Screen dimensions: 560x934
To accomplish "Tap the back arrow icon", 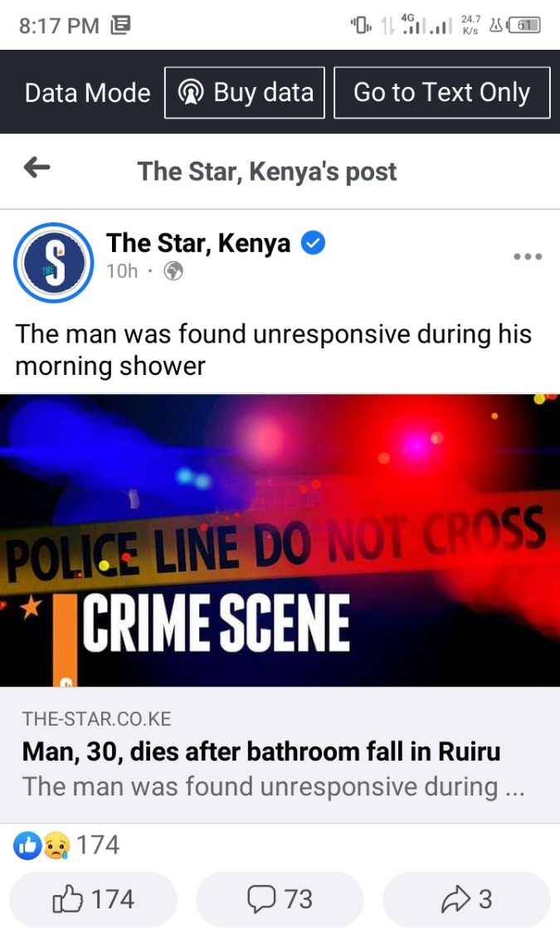I will [37, 168].
